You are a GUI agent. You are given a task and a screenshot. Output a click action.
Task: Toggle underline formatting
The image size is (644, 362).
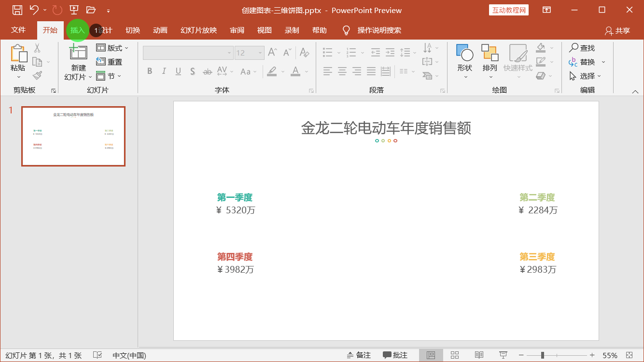click(x=178, y=71)
